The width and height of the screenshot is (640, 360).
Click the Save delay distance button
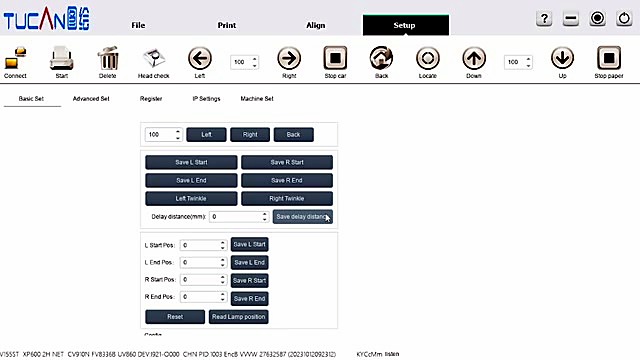pos(302,217)
